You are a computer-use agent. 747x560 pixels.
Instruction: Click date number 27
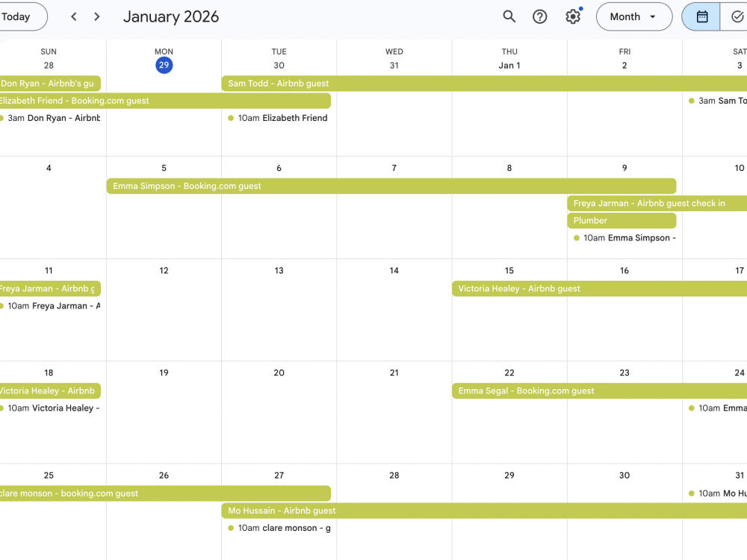279,475
